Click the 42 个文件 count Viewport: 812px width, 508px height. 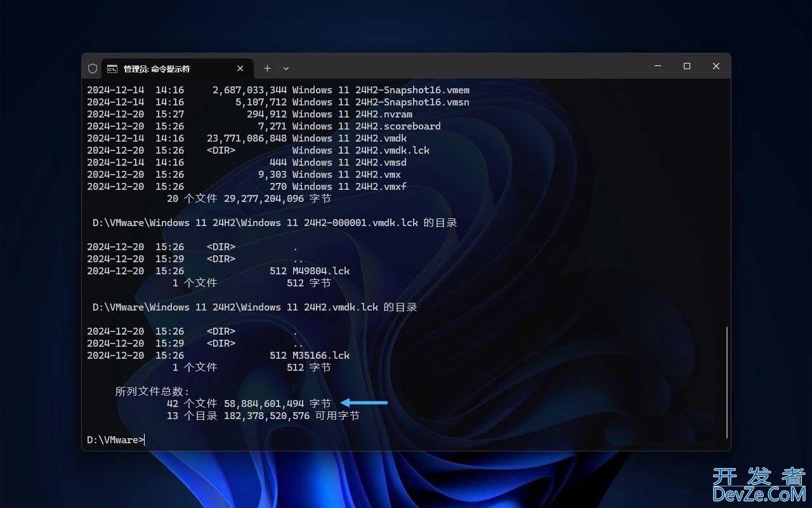point(192,404)
